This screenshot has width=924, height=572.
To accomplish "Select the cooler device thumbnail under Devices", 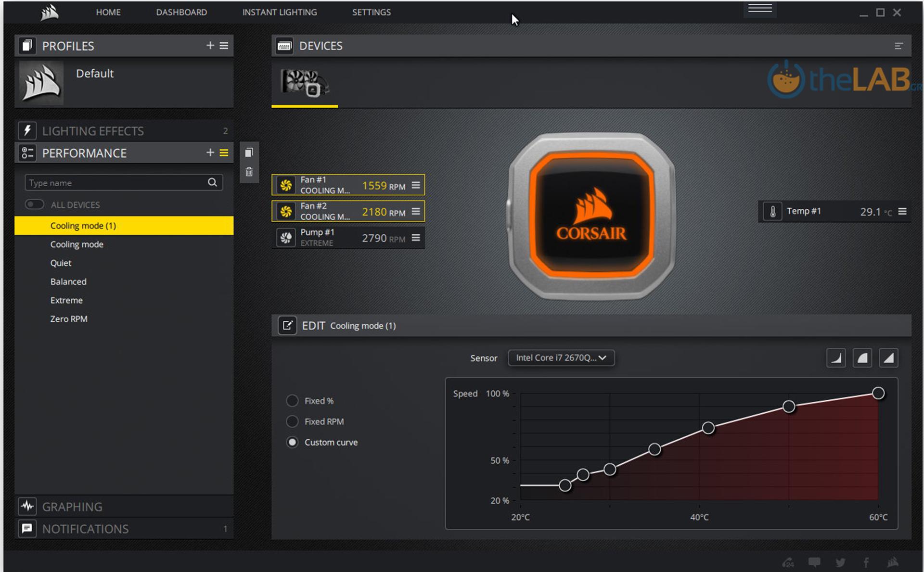I will (305, 83).
